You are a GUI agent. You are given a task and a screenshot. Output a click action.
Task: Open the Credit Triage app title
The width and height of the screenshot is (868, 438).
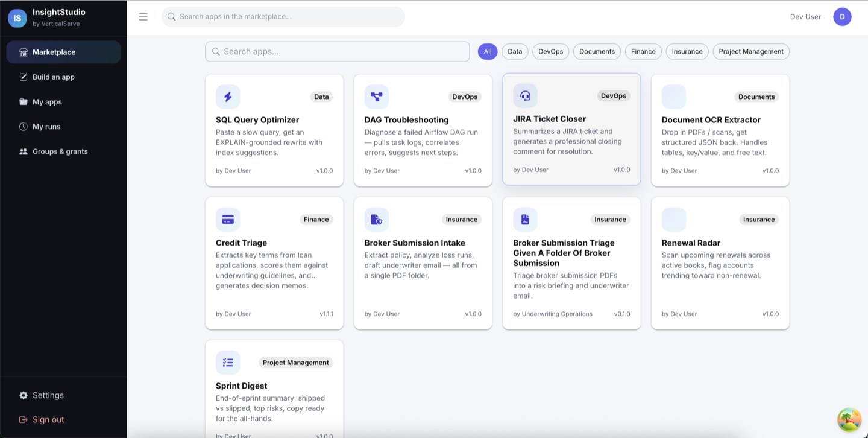(241, 243)
